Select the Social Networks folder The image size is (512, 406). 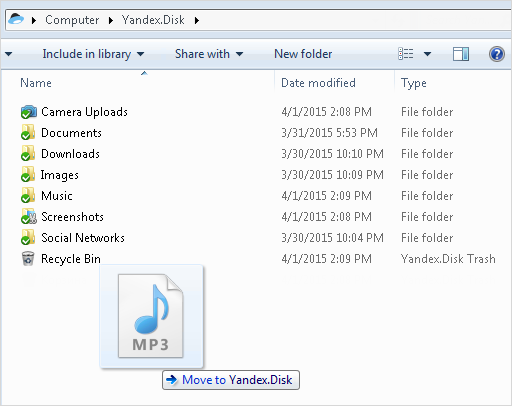click(x=83, y=238)
